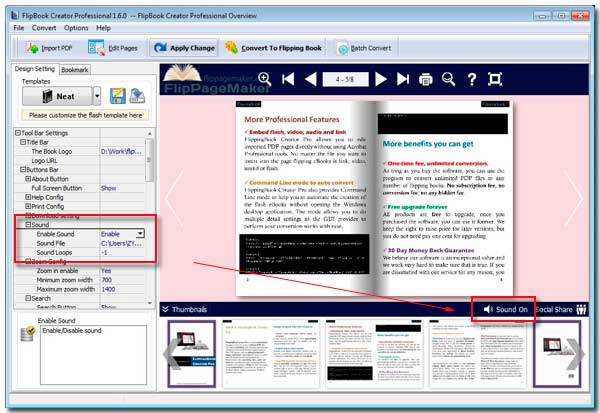Image resolution: width=600 pixels, height=413 pixels.
Task: Collapse the Sound tree node
Action: (28, 225)
